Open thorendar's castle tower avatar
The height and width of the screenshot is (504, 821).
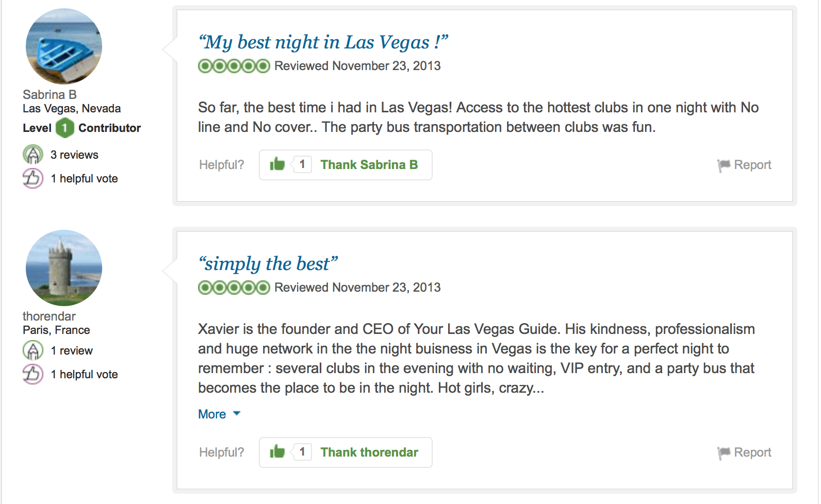pos(64,268)
